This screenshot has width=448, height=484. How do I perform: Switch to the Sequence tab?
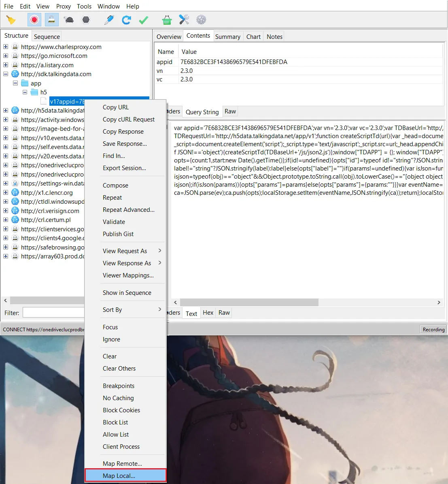coord(47,37)
